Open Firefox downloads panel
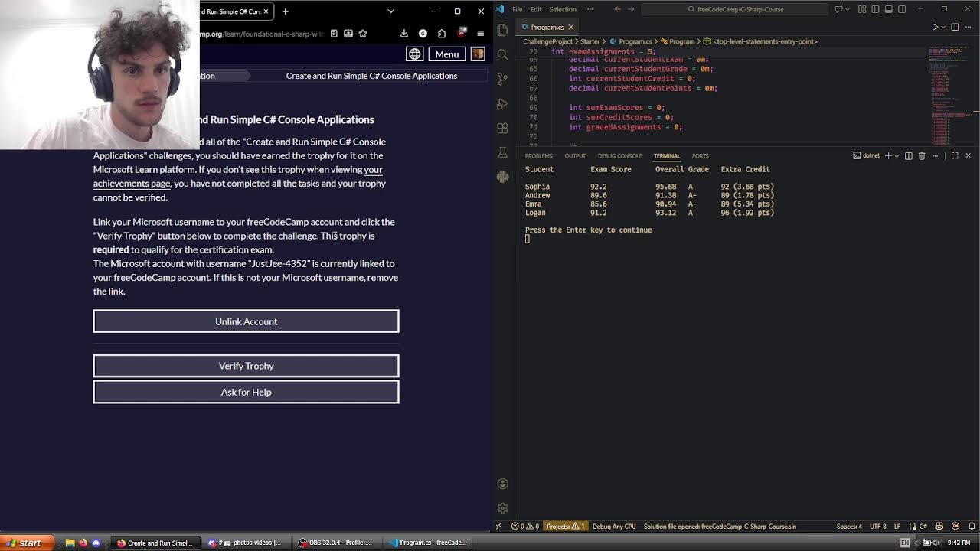The width and height of the screenshot is (980, 551). tap(403, 34)
